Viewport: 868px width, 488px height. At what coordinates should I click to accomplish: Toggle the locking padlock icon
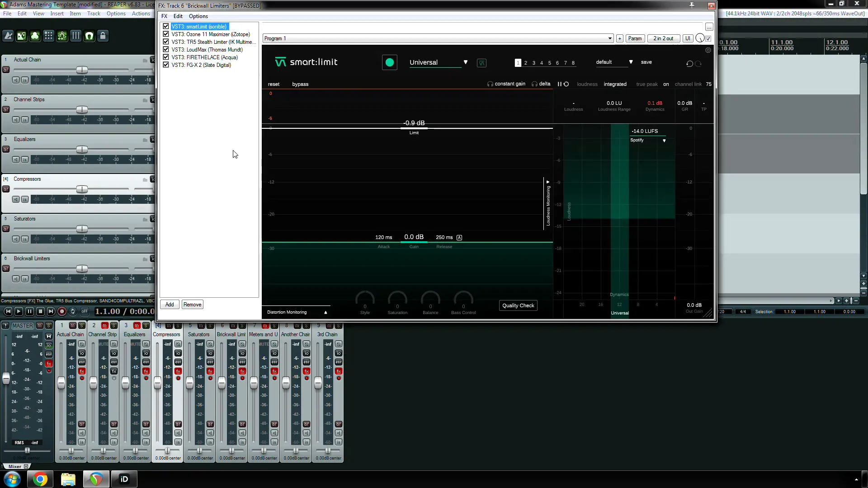pyautogui.click(x=103, y=36)
